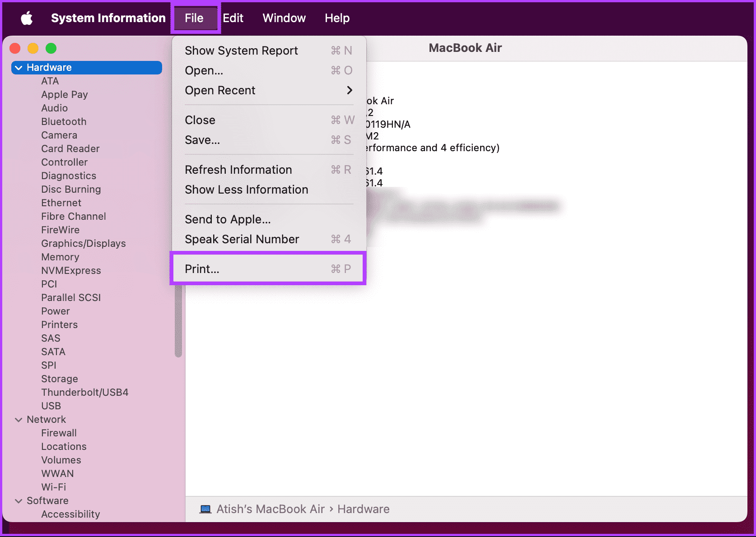Open the Edit menu
This screenshot has width=756, height=537.
click(x=233, y=18)
